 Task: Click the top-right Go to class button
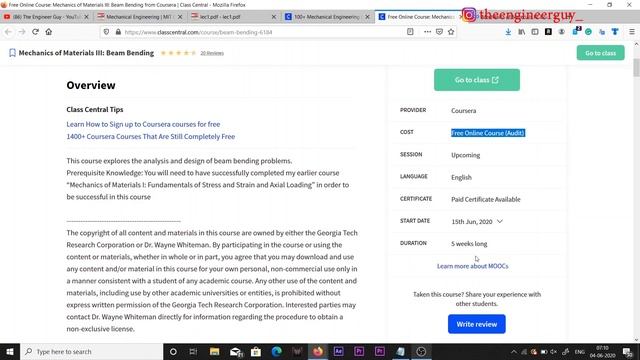(600, 53)
